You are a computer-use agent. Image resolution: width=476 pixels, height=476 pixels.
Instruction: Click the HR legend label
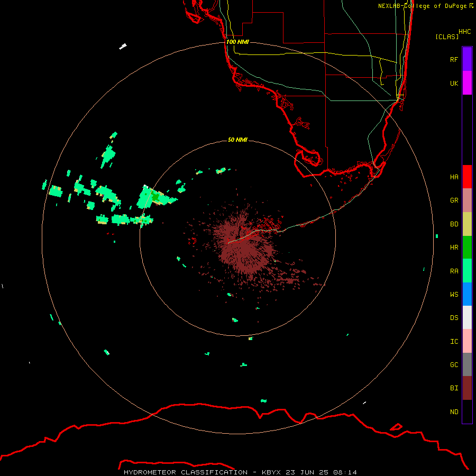pyautogui.click(x=454, y=248)
